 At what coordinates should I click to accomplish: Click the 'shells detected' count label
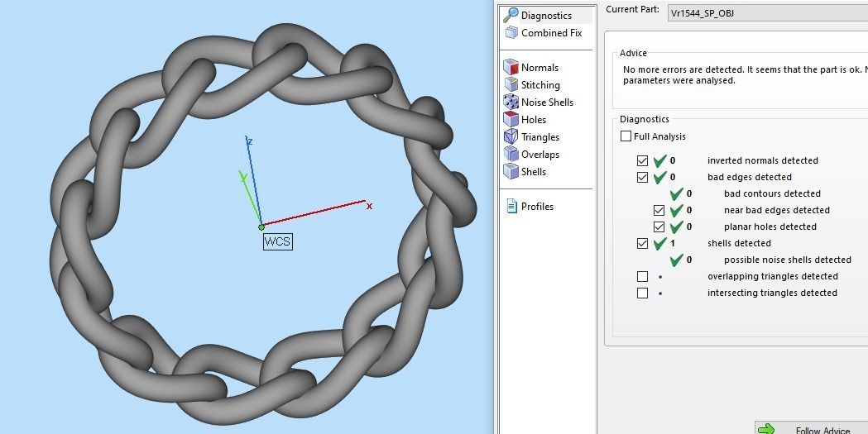(x=739, y=243)
